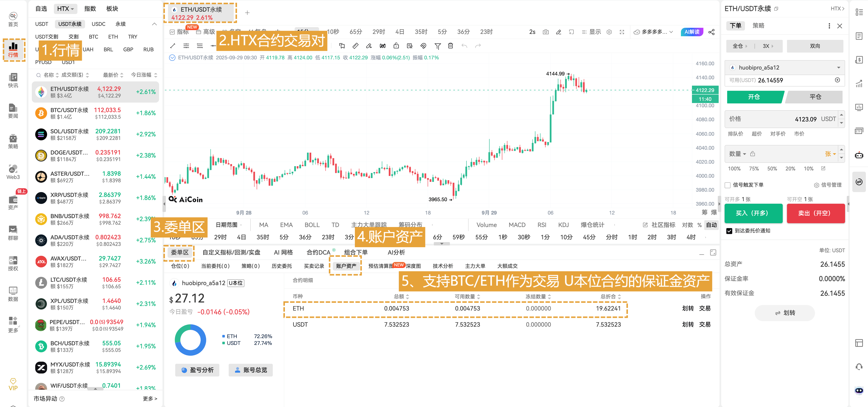This screenshot has width=868, height=407.
Task: Select the 指数 tab in market list
Action: pos(90,9)
